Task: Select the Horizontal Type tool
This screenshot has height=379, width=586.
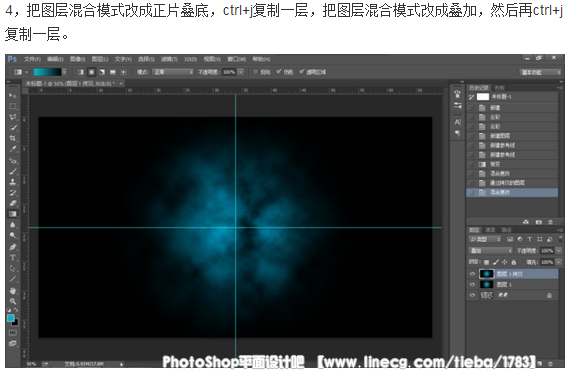Action: coord(13,258)
